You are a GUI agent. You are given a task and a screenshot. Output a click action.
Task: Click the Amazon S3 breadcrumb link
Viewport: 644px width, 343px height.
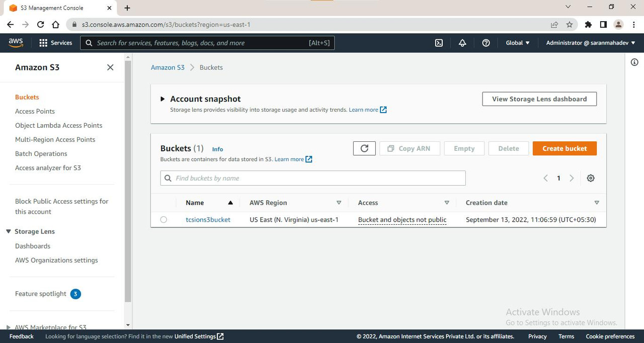(168, 67)
